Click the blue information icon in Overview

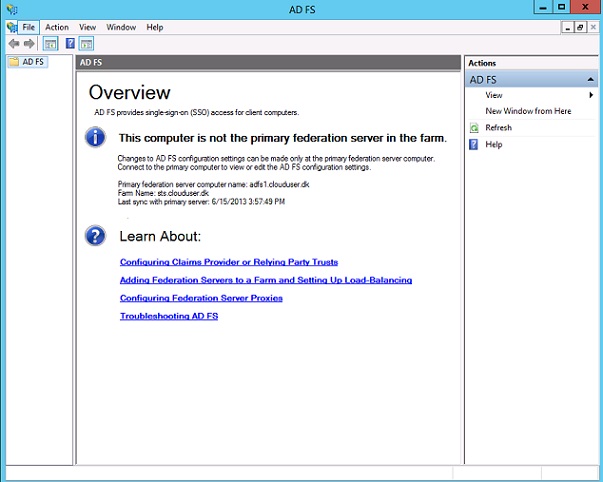tap(95, 137)
